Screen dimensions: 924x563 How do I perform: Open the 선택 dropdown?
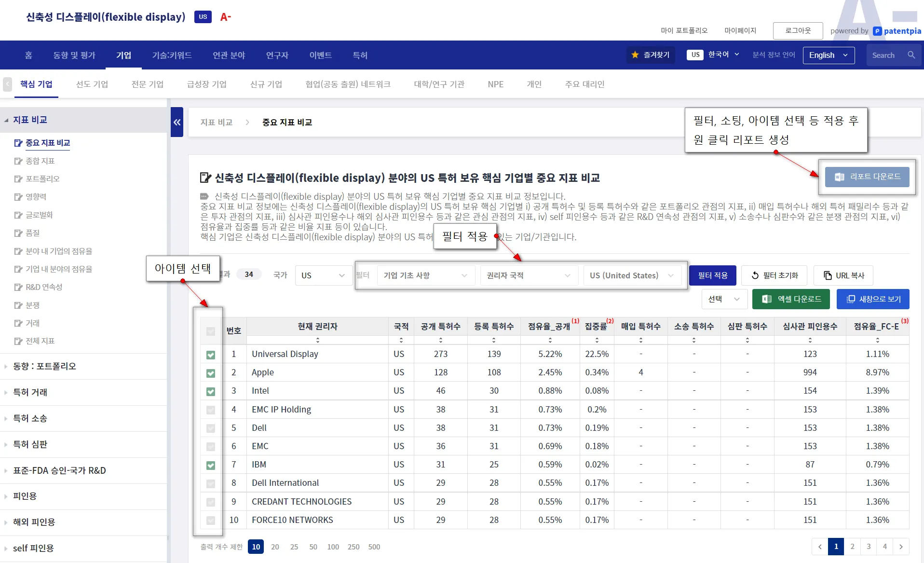[x=724, y=299]
